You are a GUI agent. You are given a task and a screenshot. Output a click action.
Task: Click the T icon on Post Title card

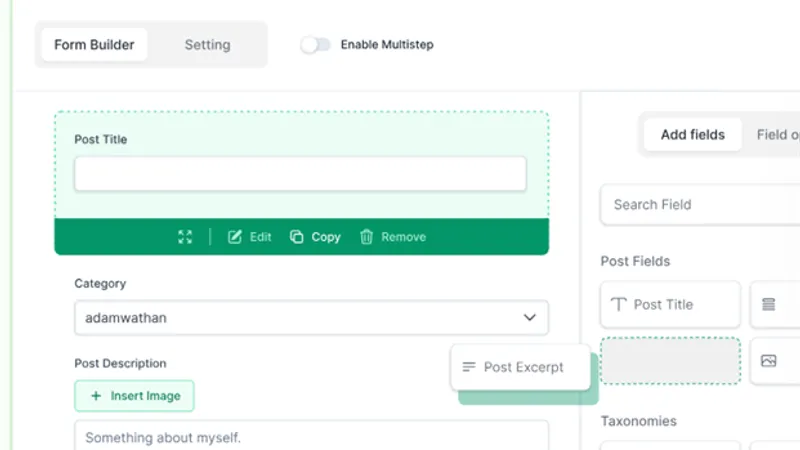click(x=618, y=305)
